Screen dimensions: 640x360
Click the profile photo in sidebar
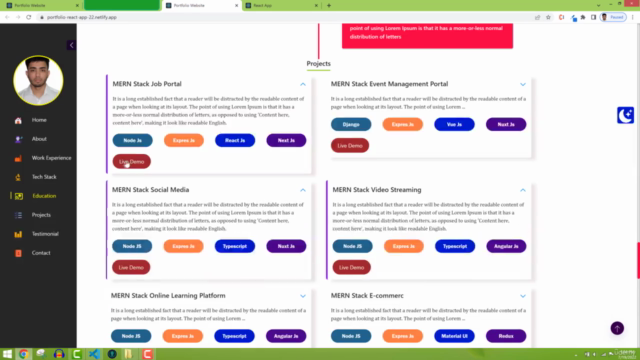click(38, 80)
